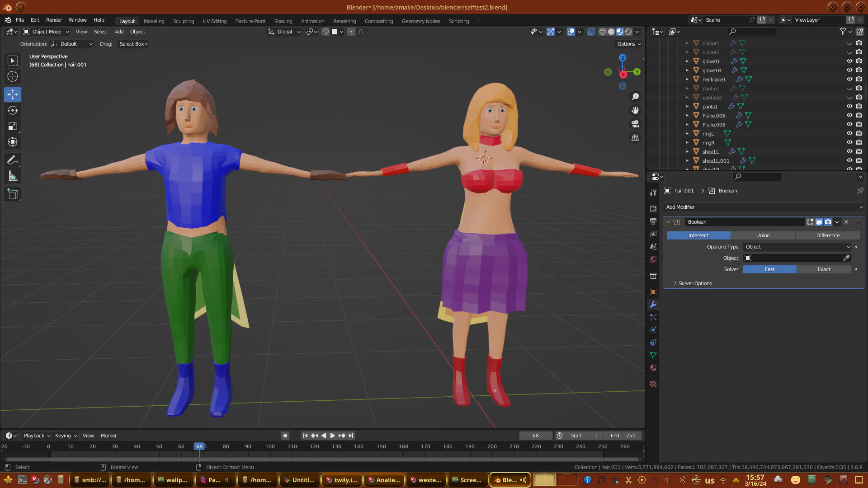Screen dimensions: 868x488
Task: Click frame 150 on the timeline ruler
Action: tap(381, 446)
